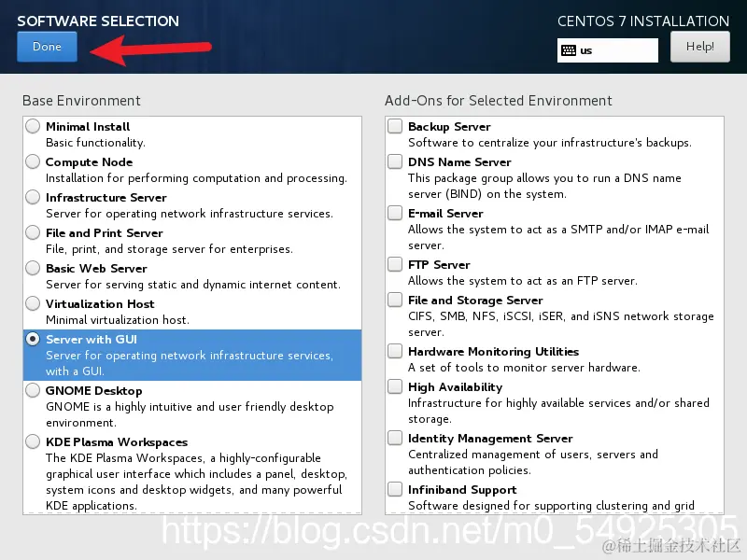Click 'A set of tools to monitor server hardware.'
747x560 pixels.
tap(524, 368)
